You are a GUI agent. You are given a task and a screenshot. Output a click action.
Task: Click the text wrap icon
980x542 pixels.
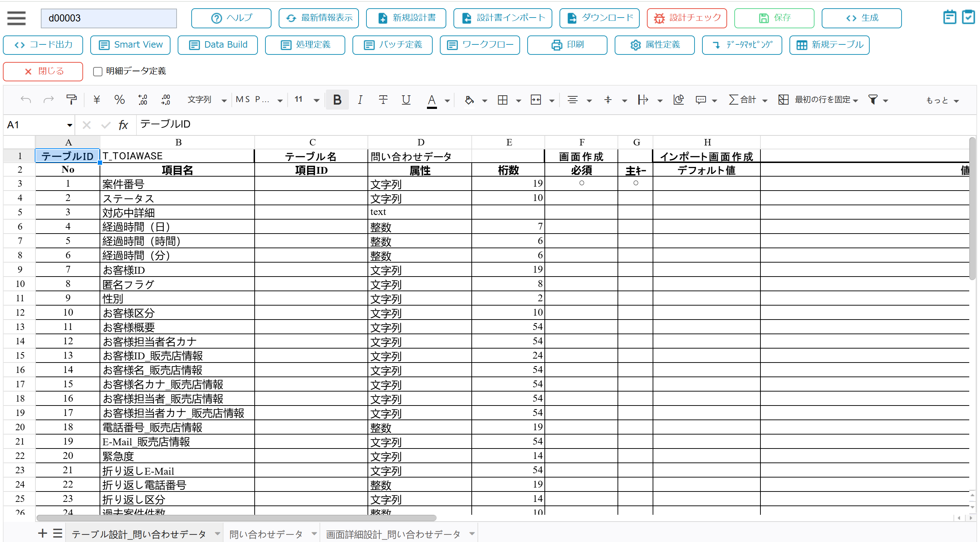[643, 100]
